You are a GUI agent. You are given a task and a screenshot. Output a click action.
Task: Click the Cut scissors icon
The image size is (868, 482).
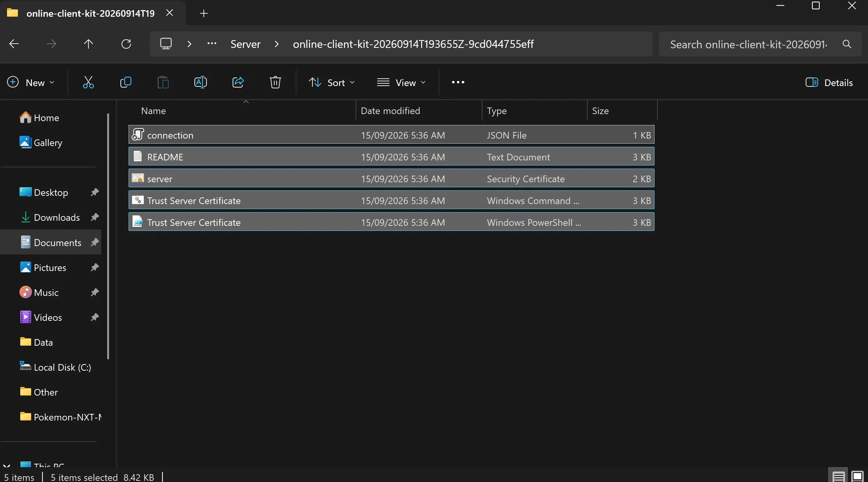click(x=88, y=82)
